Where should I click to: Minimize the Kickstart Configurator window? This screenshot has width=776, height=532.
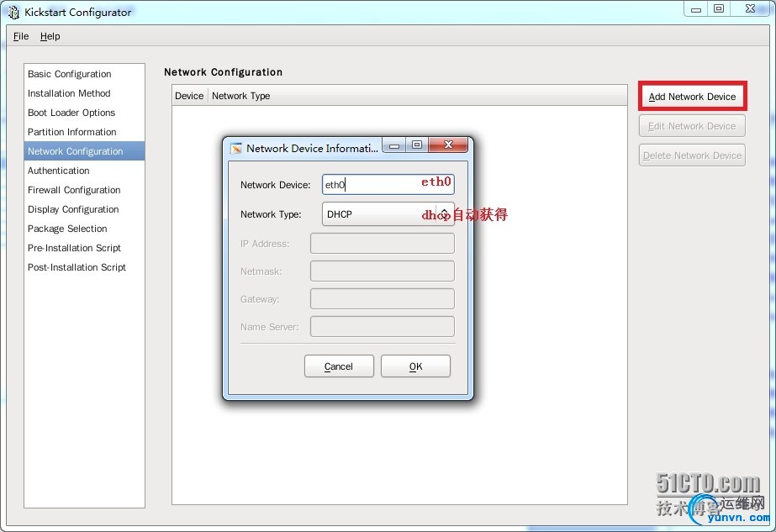[696, 9]
